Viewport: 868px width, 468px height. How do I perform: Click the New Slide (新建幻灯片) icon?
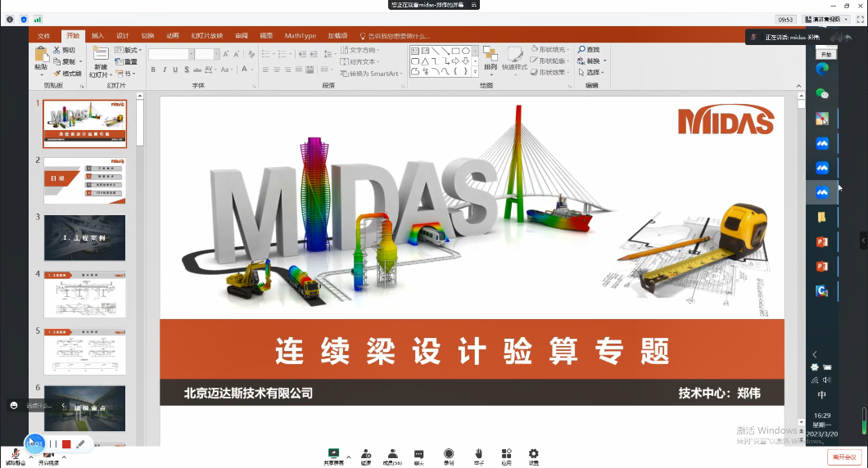(x=100, y=54)
